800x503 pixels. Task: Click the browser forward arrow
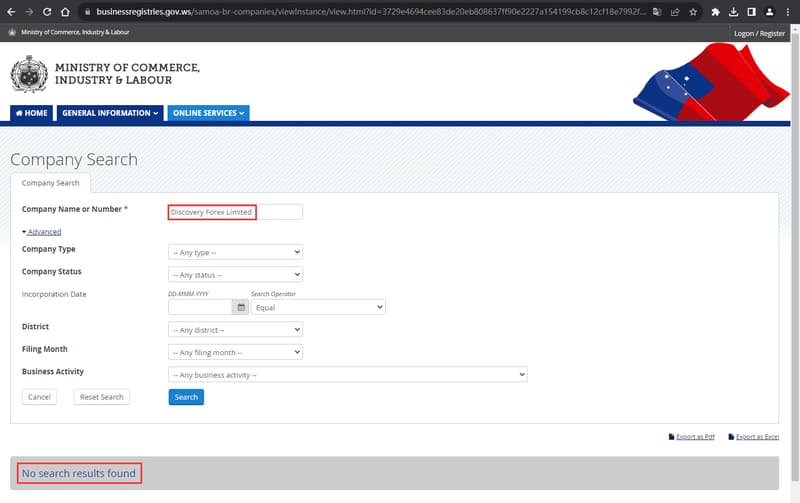click(29, 12)
